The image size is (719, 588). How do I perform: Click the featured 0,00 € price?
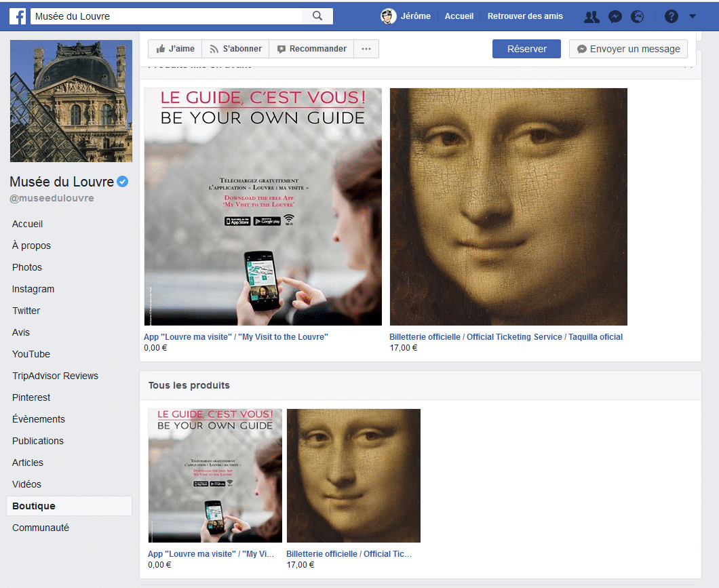pos(155,348)
